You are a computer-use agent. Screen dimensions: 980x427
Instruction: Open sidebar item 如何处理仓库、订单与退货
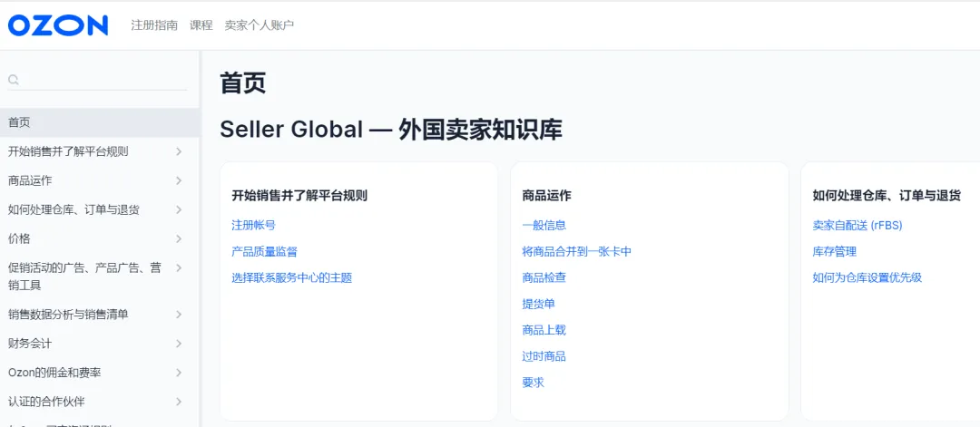click(x=73, y=209)
